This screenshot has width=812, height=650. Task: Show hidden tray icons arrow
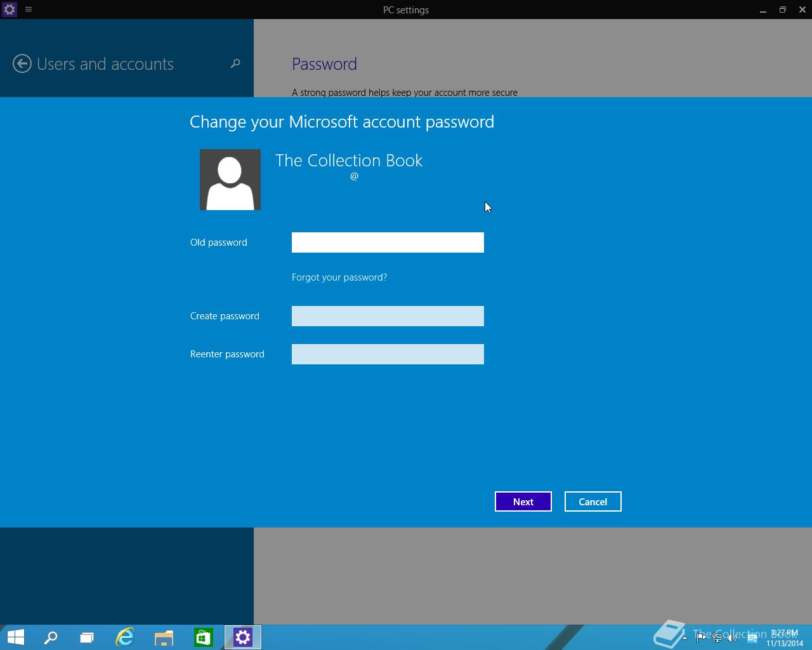[684, 638]
